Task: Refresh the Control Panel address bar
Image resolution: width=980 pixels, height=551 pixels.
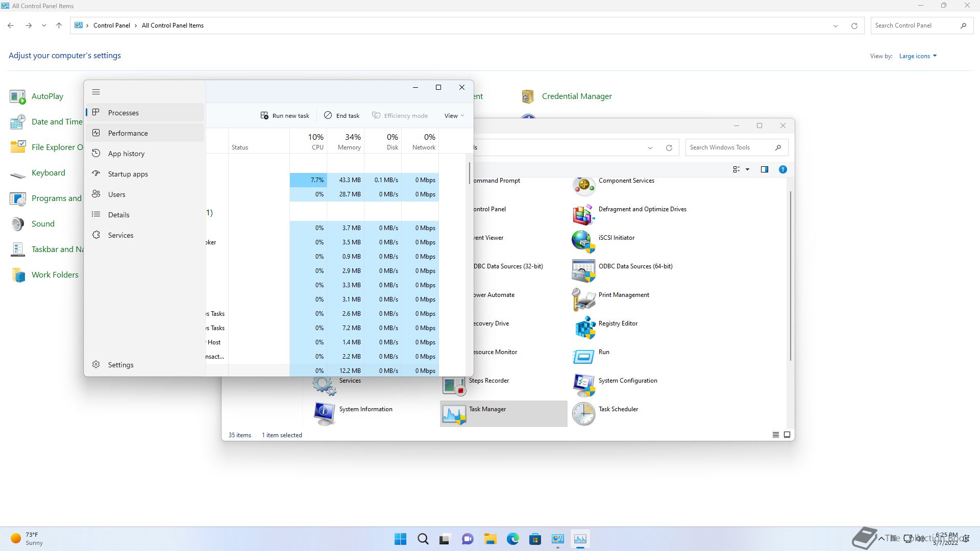Action: tap(854, 26)
